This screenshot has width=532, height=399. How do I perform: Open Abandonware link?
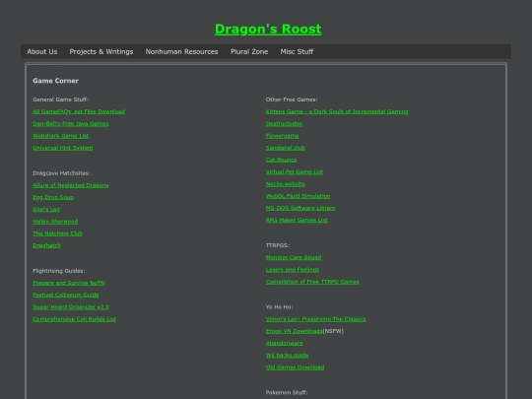pyautogui.click(x=285, y=344)
